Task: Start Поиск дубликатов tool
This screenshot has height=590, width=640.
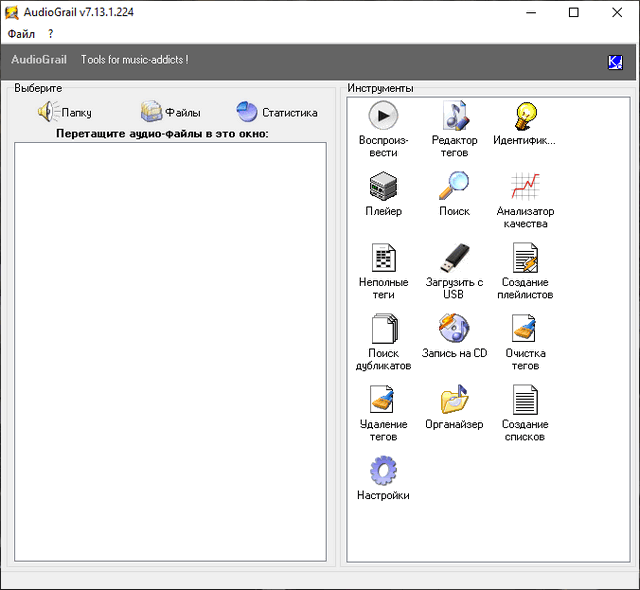Action: click(383, 329)
